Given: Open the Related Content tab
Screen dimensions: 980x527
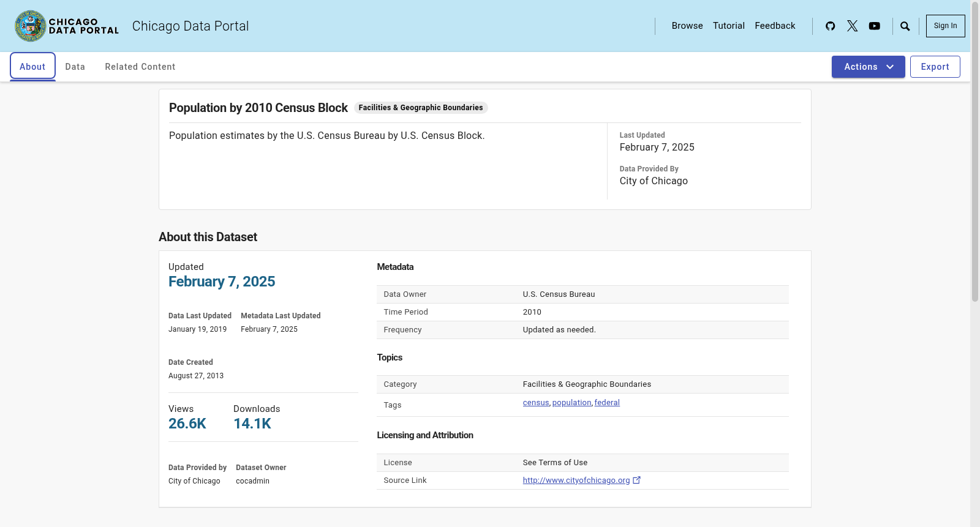Looking at the screenshot, I should point(140,67).
